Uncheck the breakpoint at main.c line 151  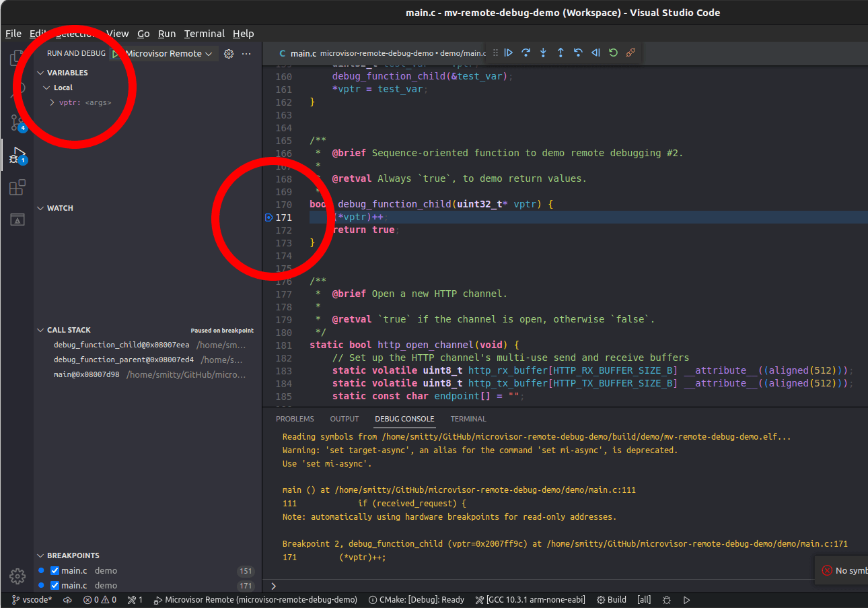click(55, 570)
